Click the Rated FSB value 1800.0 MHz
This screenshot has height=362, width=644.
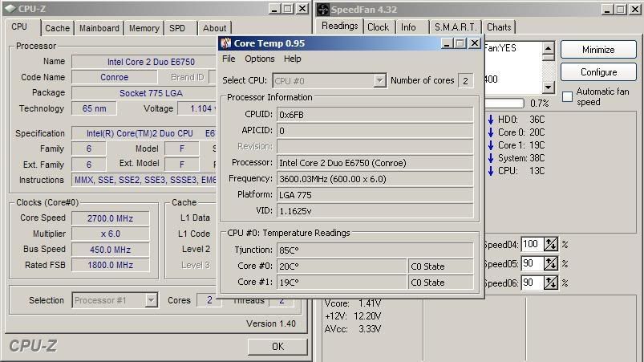110,265
